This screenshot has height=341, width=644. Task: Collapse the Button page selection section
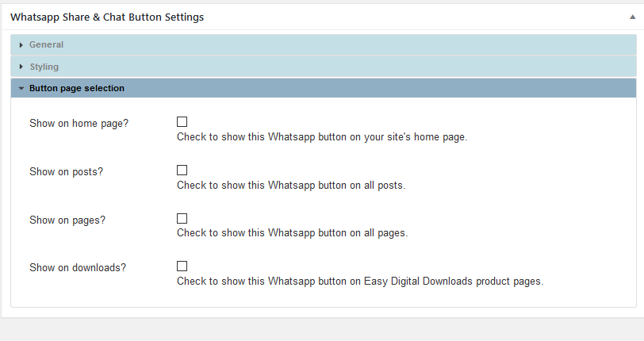pyautogui.click(x=76, y=89)
